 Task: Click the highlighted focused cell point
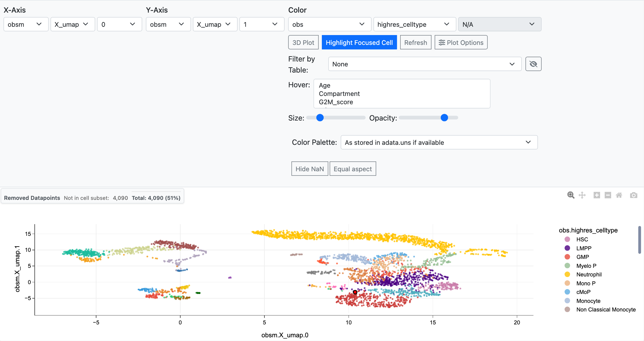(355, 292)
